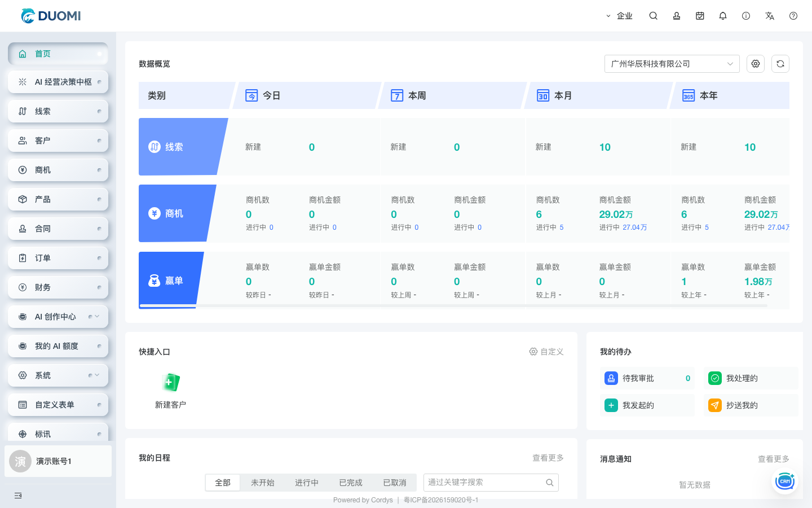Open 我发起的 in my to-do
This screenshot has height=508, width=812.
(647, 405)
